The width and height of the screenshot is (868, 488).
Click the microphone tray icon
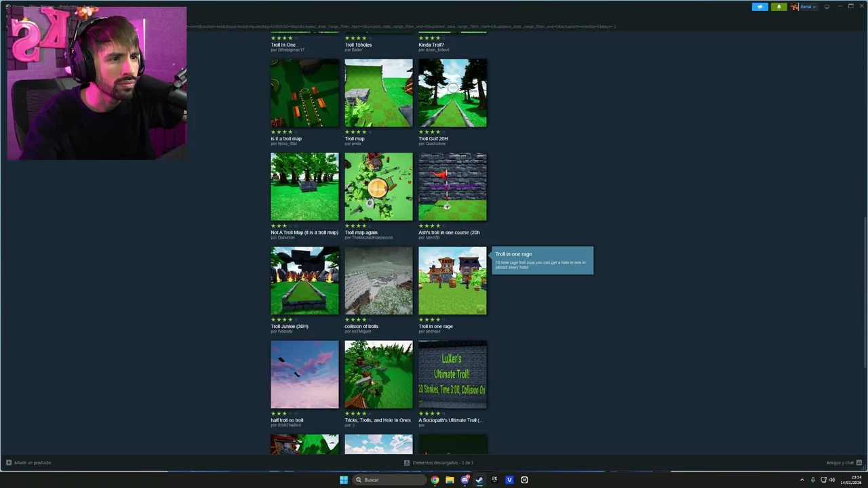point(813,480)
